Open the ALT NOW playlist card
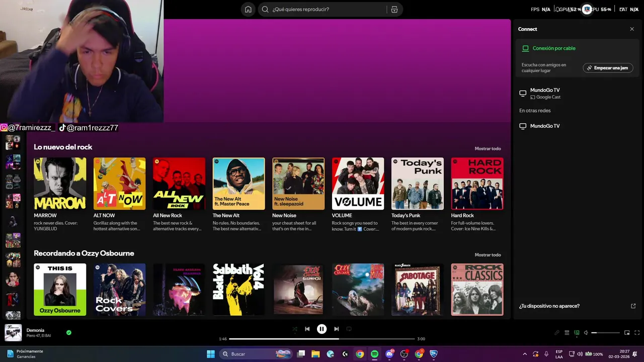 119,195
